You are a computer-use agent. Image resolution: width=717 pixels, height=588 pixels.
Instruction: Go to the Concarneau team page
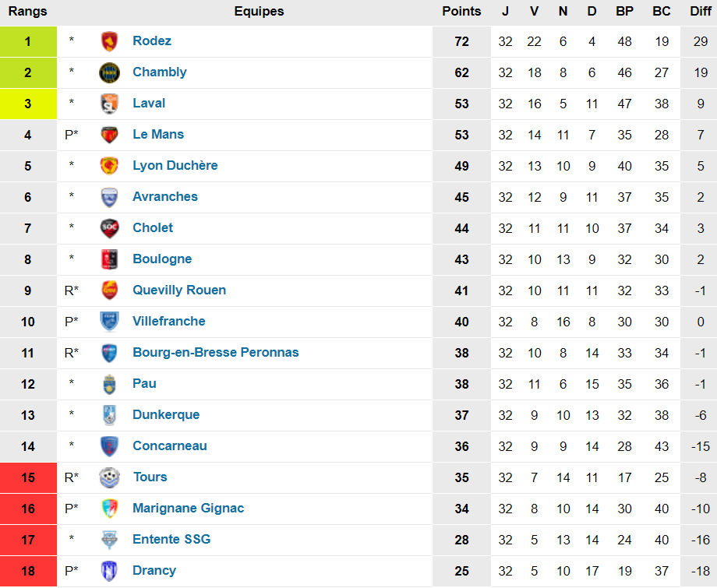tap(170, 446)
